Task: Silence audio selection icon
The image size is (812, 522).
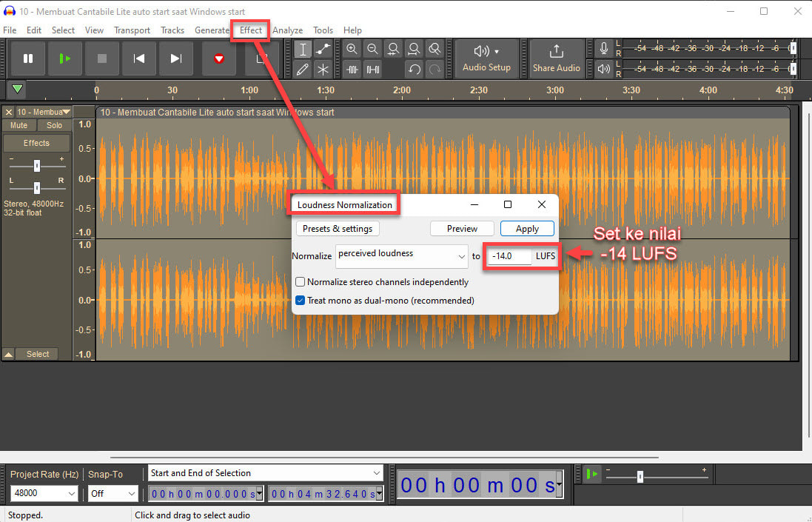Action: point(373,69)
